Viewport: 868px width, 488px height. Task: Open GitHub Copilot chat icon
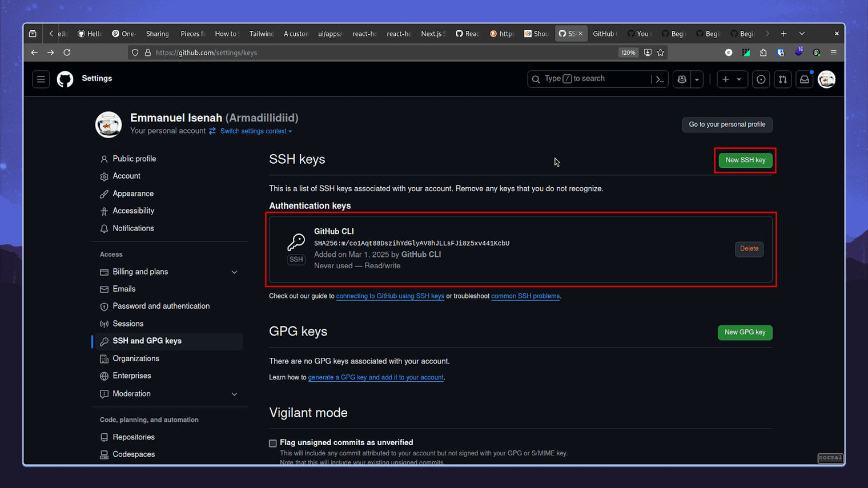682,79
